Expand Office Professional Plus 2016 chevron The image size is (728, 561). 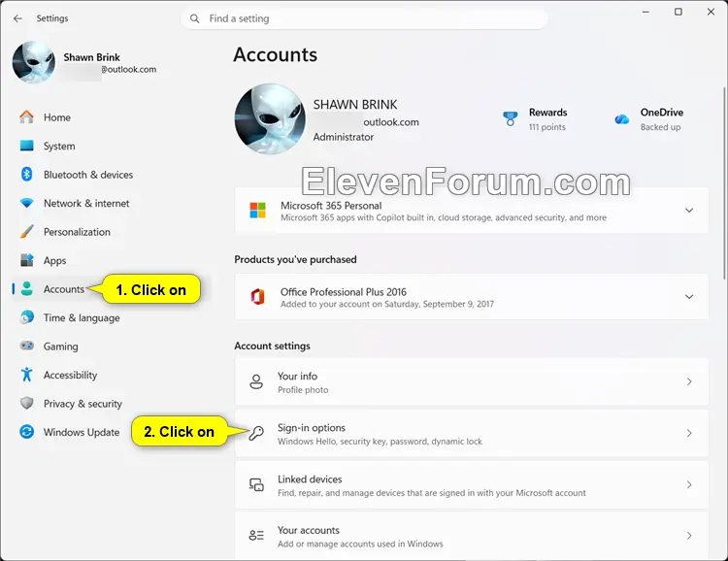[689, 297]
